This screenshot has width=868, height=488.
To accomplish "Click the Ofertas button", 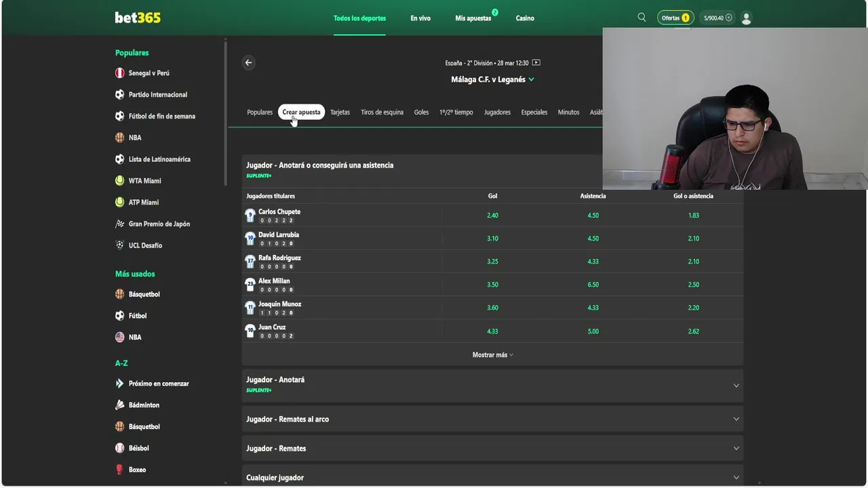I will click(675, 18).
